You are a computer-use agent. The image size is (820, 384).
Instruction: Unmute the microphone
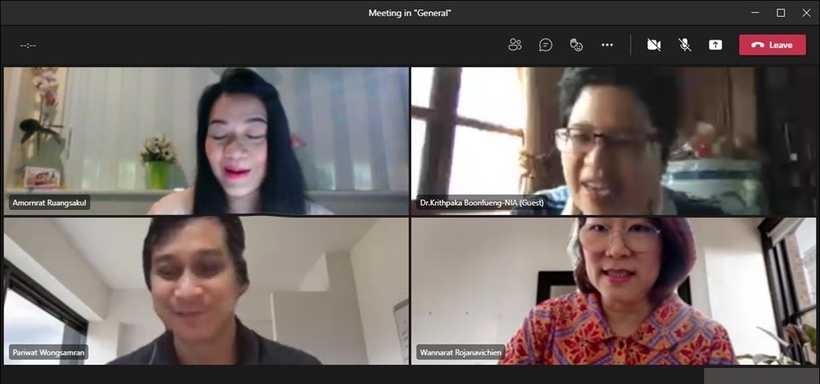[685, 45]
